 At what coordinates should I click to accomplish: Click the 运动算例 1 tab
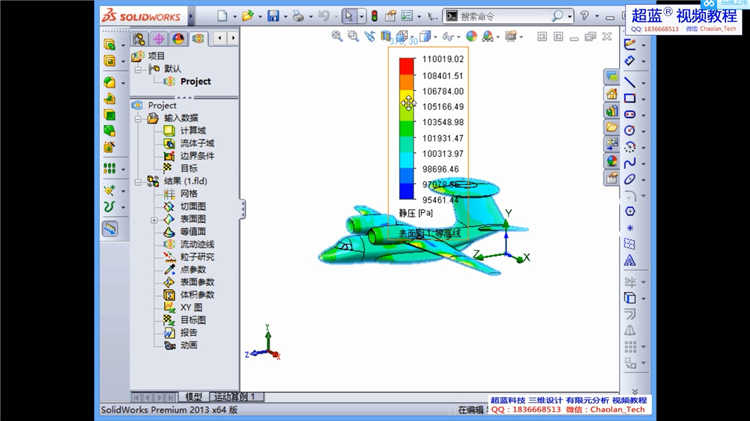coord(236,397)
